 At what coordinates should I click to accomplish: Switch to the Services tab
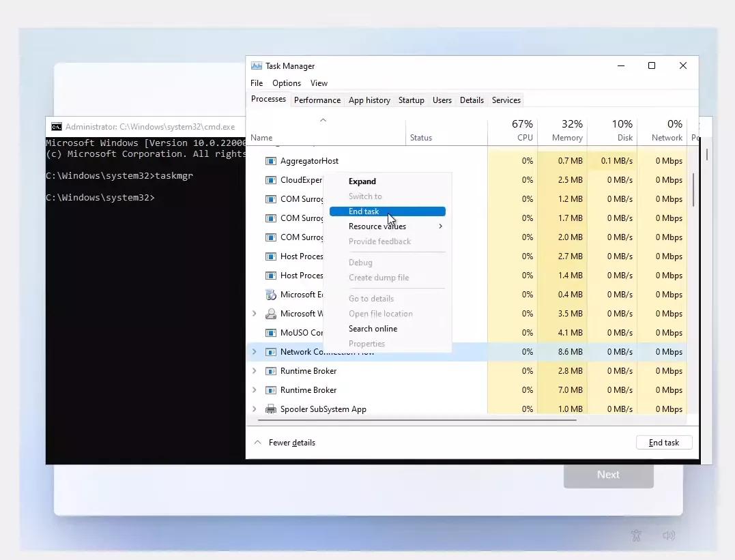[506, 100]
